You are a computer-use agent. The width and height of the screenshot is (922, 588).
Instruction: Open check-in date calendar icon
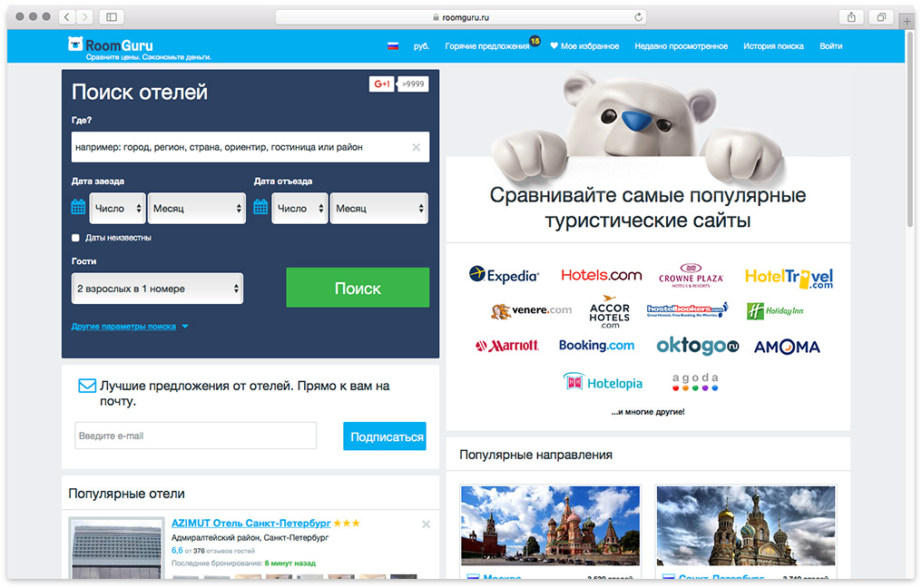[x=78, y=208]
